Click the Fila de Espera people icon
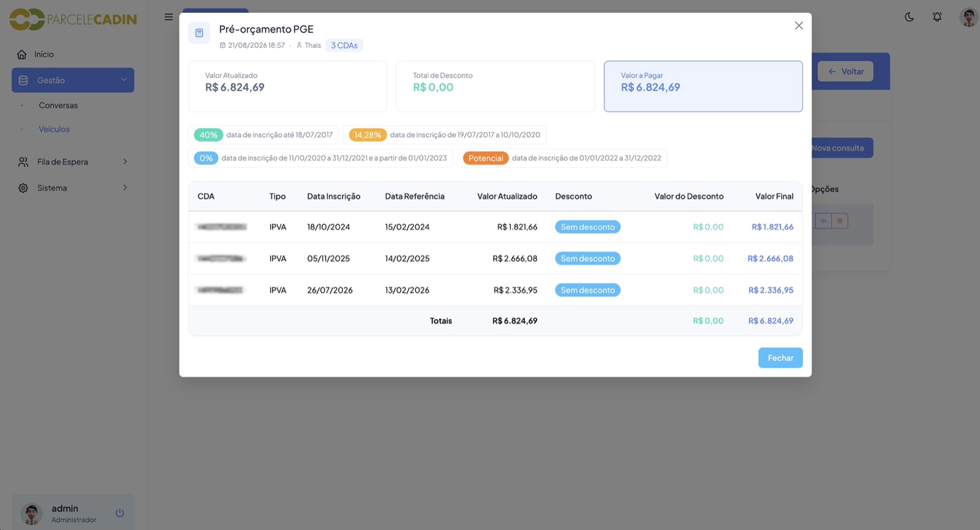Viewport: 980px width, 530px height. [23, 162]
